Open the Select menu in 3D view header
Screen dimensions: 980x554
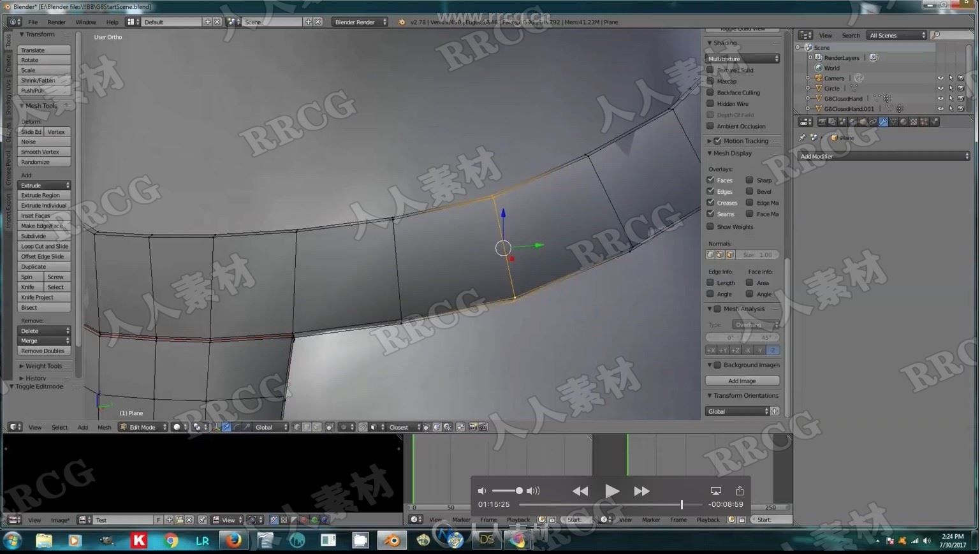pyautogui.click(x=60, y=427)
